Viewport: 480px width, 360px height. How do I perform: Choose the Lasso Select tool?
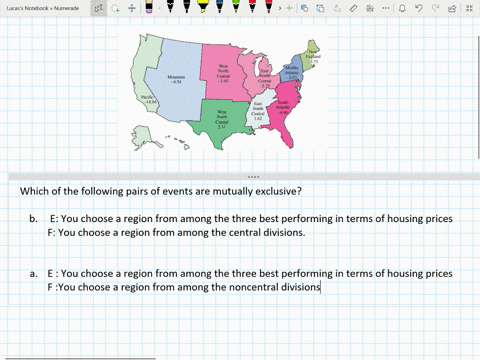point(115,8)
